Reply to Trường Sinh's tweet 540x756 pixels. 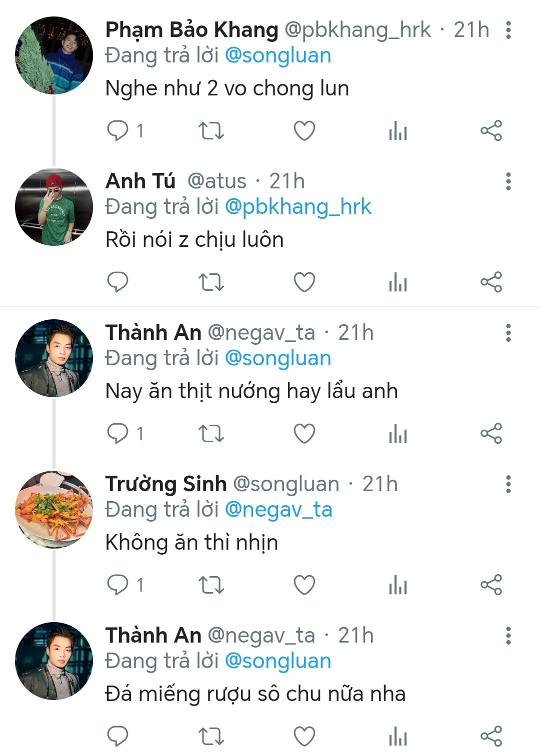coord(118,585)
